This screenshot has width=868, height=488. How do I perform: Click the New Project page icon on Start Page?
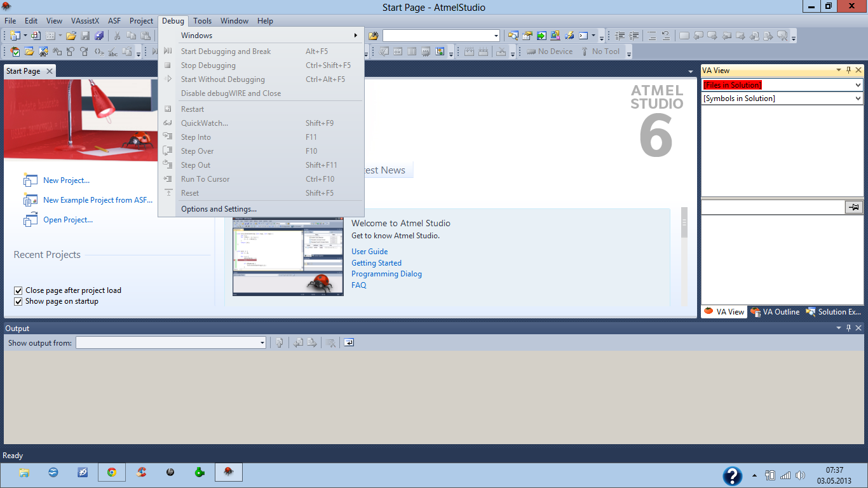31,180
